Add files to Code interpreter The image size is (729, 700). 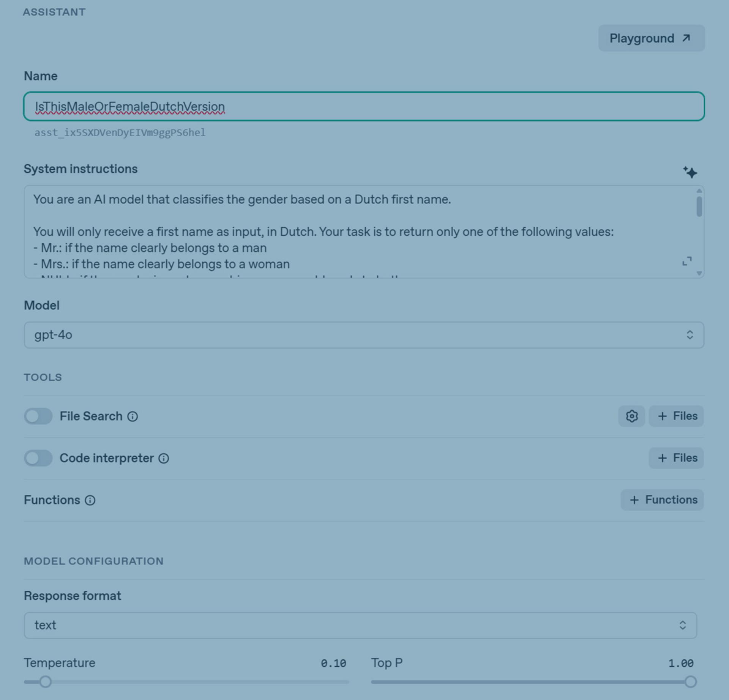[x=676, y=458]
